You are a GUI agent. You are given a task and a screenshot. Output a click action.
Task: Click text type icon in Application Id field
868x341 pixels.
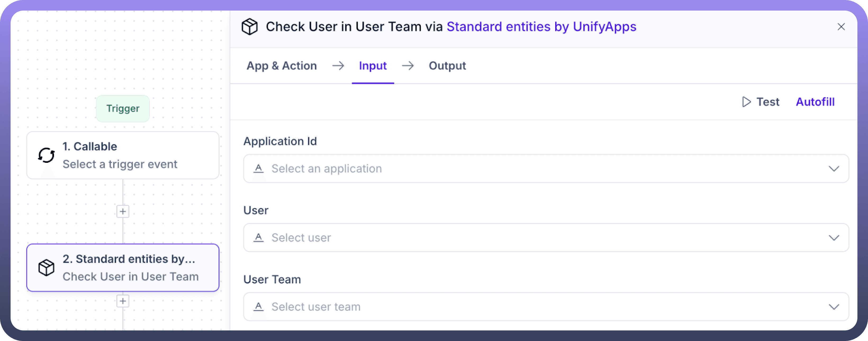click(x=259, y=168)
